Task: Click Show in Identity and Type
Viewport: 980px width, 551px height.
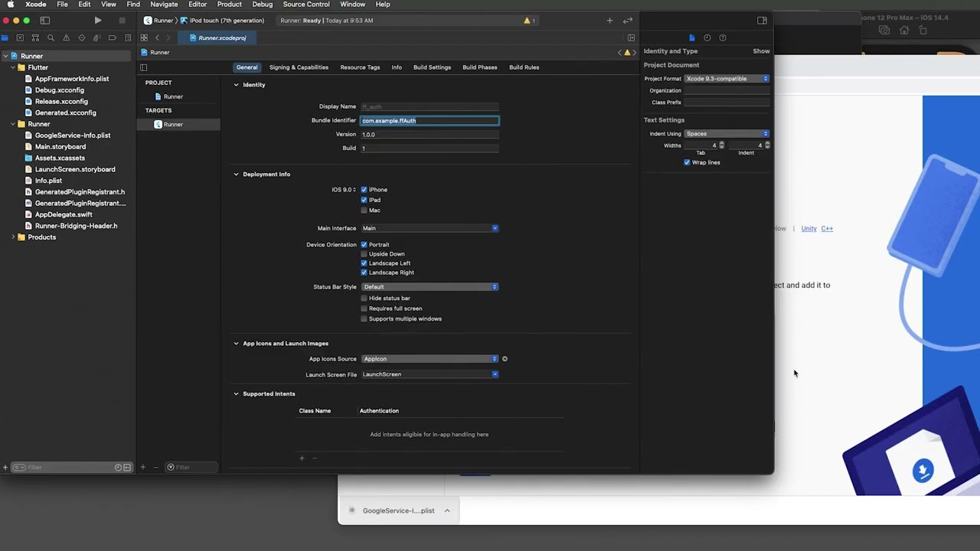Action: pyautogui.click(x=761, y=51)
